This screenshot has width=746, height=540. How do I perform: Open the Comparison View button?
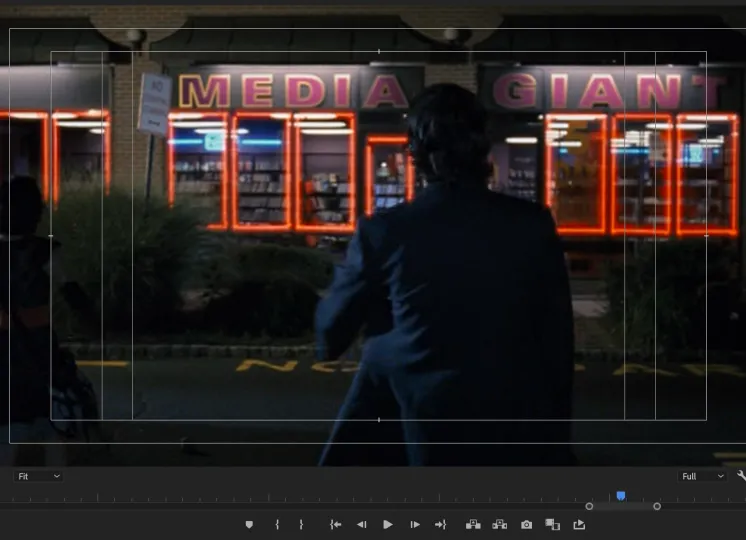tap(552, 524)
